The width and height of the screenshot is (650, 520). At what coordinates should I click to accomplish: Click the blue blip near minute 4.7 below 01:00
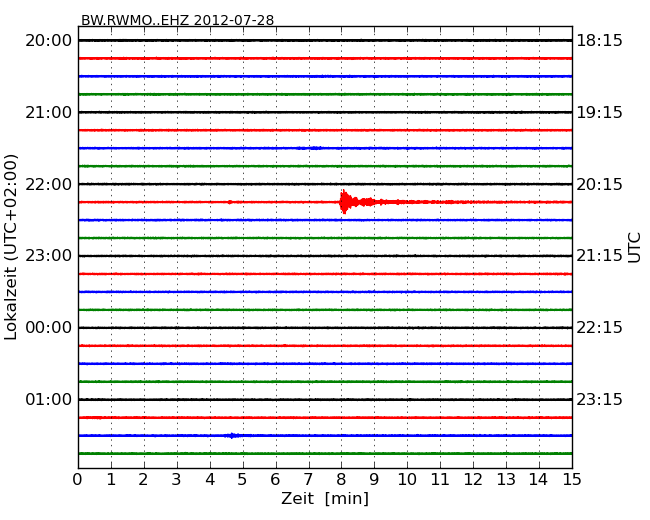[233, 435]
